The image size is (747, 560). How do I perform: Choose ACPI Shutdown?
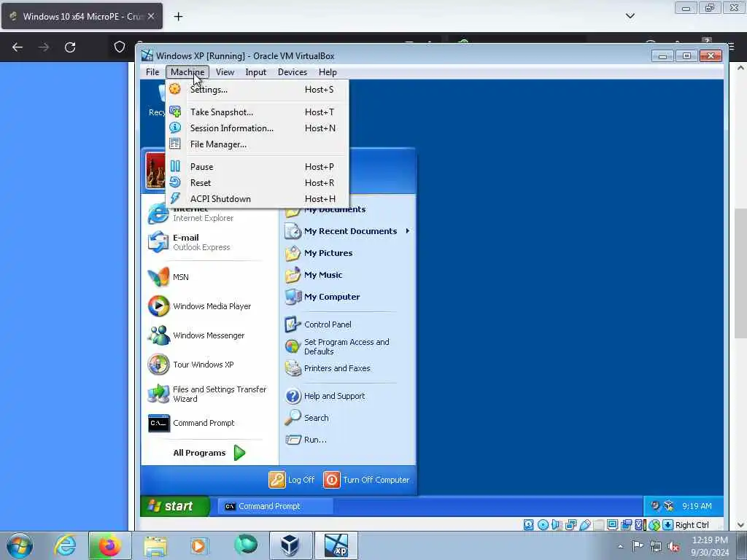click(x=258, y=199)
